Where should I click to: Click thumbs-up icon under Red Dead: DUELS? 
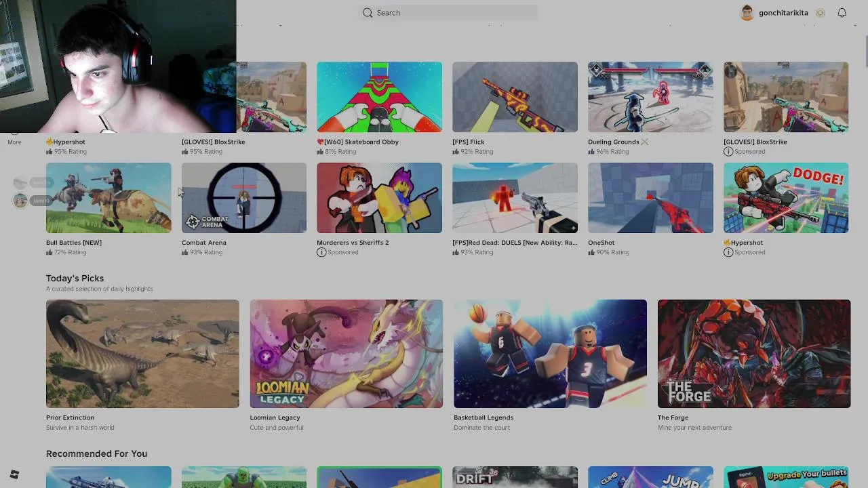(x=456, y=252)
